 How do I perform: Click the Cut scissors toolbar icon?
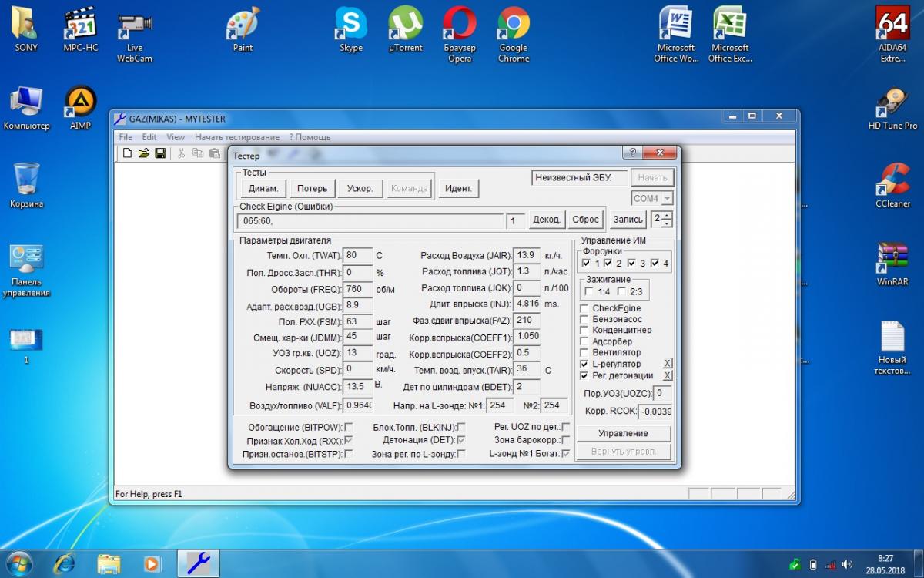coord(182,153)
